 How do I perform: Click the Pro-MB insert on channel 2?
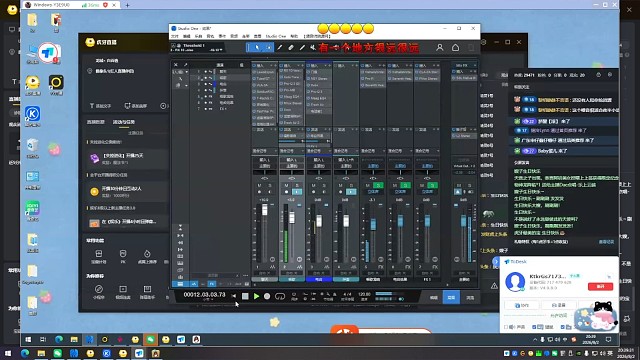292,90
